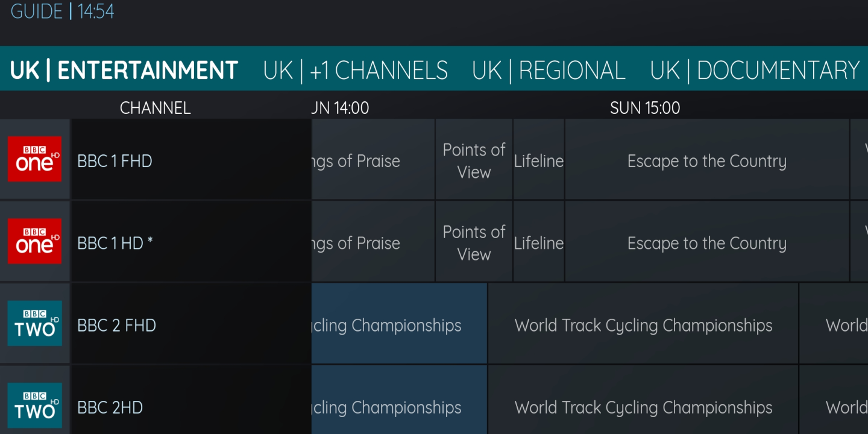868x434 pixels.
Task: Open Escape to the Country on BBC 1 FHD
Action: (707, 159)
